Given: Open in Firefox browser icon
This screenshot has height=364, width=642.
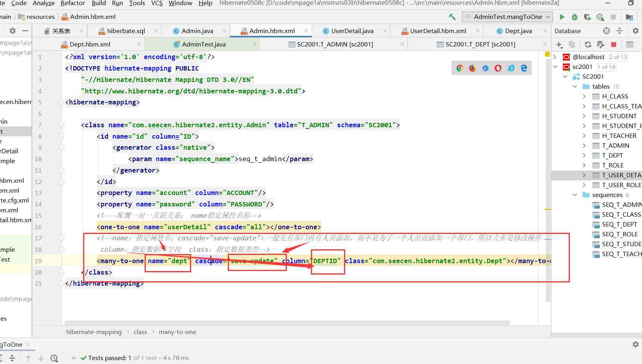Looking at the screenshot, I should (473, 68).
